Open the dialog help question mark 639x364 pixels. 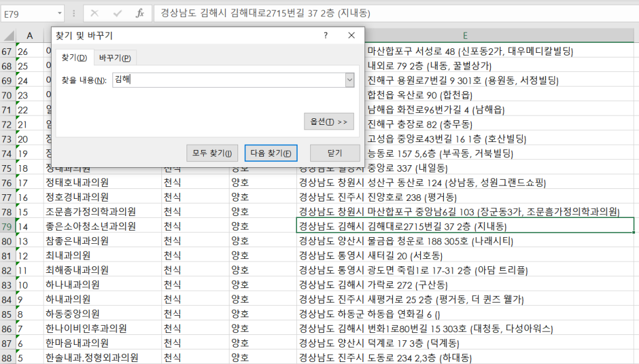325,36
